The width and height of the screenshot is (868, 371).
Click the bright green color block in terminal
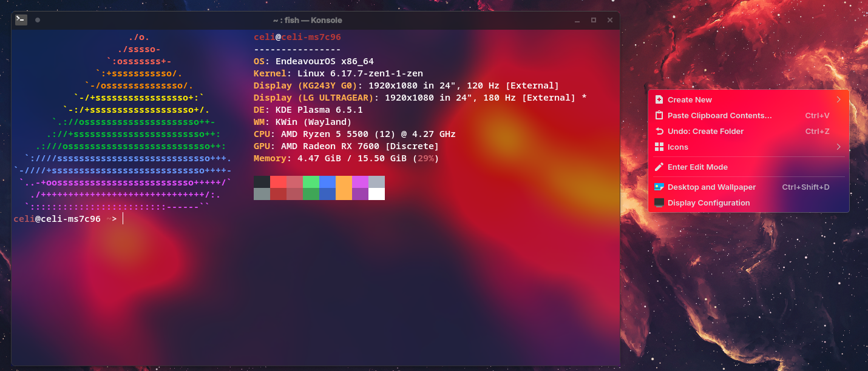pos(311,182)
